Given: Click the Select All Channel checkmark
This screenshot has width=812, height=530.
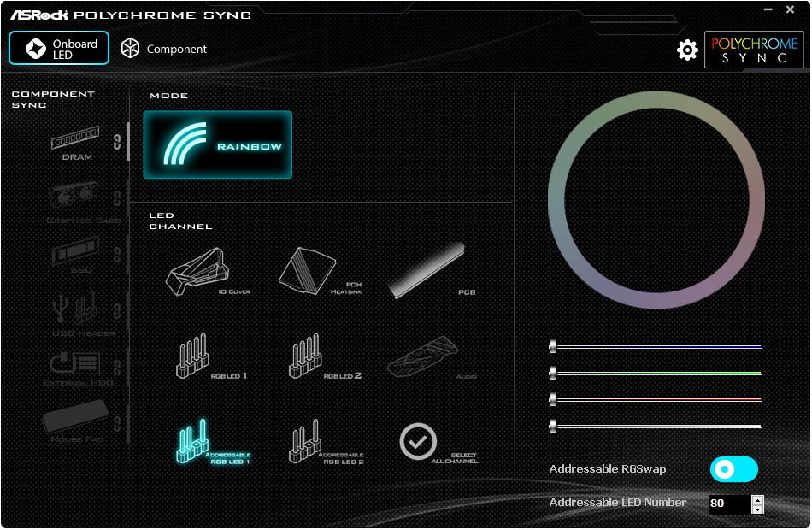Looking at the screenshot, I should [x=418, y=441].
